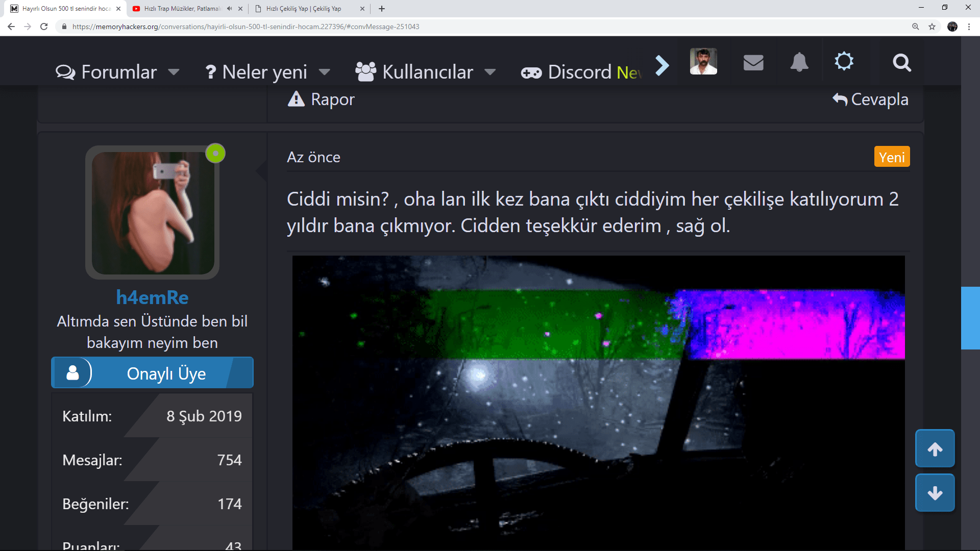Close the Hayırlı Olsun 500 tl tab
This screenshot has width=980, height=551.
tap(118, 9)
